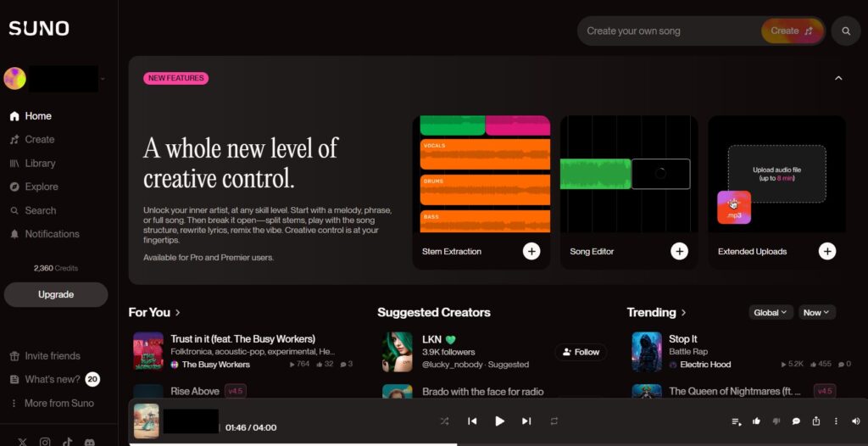Open the Library in sidebar
Screen dimensions: 868x446
click(33, 164)
